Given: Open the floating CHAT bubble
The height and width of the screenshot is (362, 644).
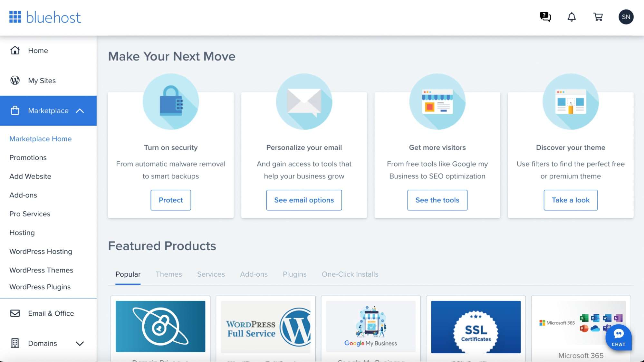Looking at the screenshot, I should 618,337.
